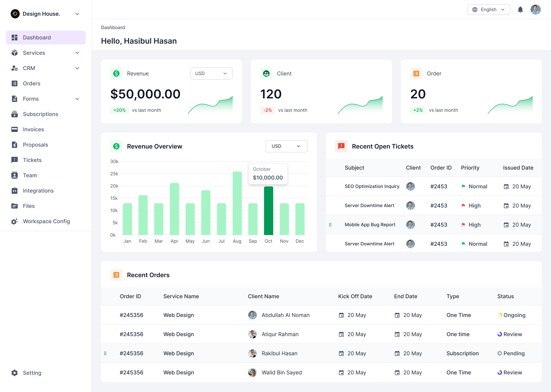The height and width of the screenshot is (392, 551).
Task: Click the Ongoing status of Abdullah's order
Action: [511, 315]
